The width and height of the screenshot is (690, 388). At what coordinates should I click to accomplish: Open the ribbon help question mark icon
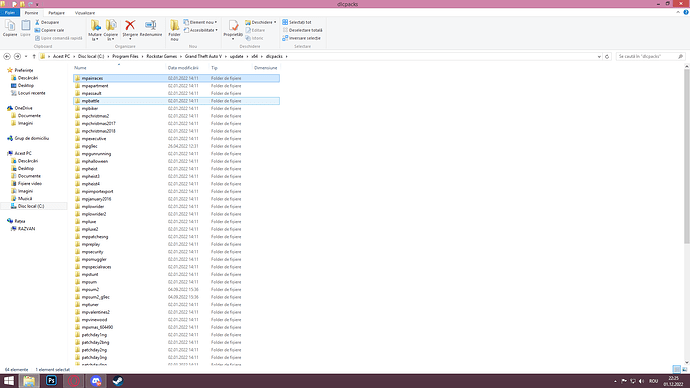click(x=686, y=12)
